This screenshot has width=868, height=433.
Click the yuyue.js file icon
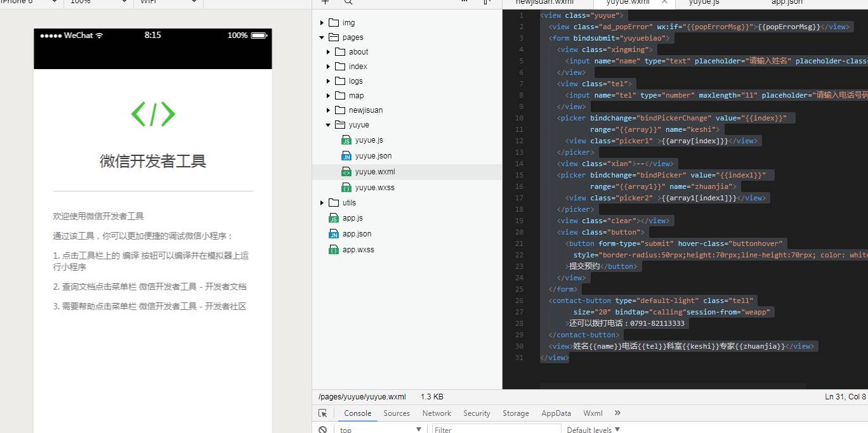pos(346,140)
